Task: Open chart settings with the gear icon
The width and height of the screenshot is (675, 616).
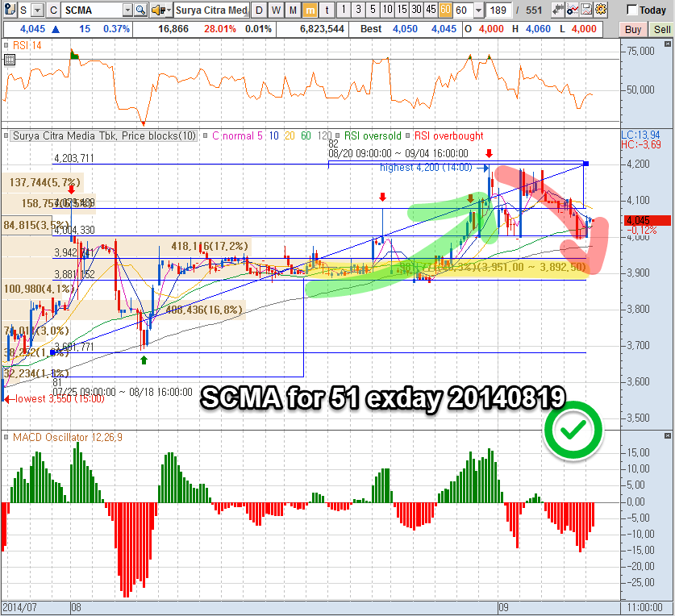Action: pos(601,10)
